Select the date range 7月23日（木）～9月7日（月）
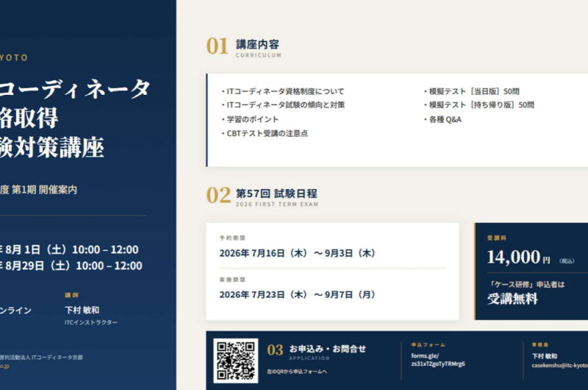 [x=313, y=294]
